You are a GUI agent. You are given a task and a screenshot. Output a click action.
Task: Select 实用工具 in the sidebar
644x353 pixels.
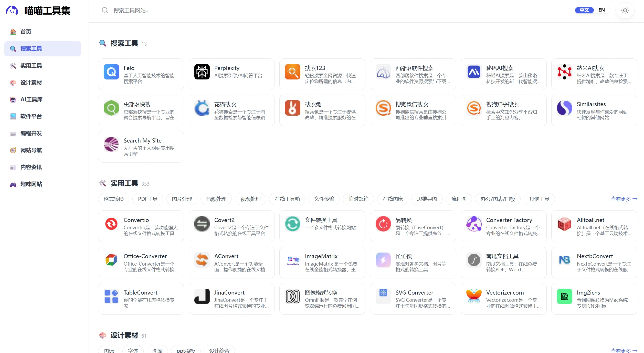click(x=43, y=66)
